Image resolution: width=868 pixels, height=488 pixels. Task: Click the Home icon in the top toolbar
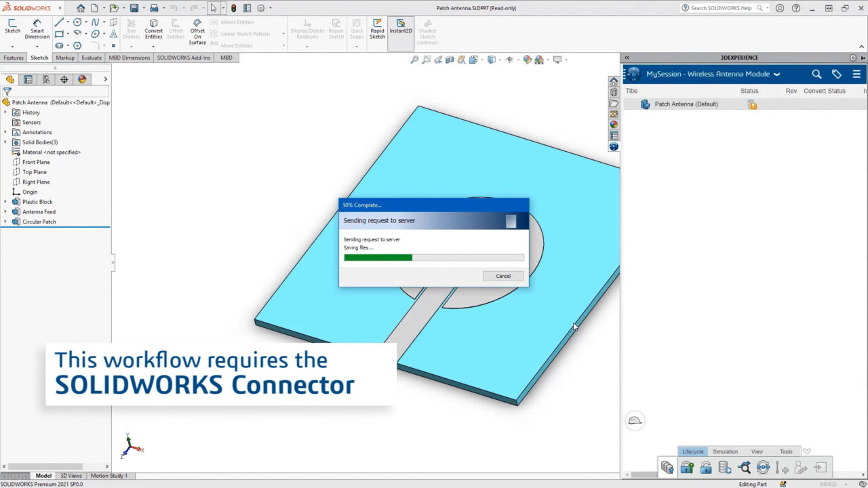click(x=81, y=8)
